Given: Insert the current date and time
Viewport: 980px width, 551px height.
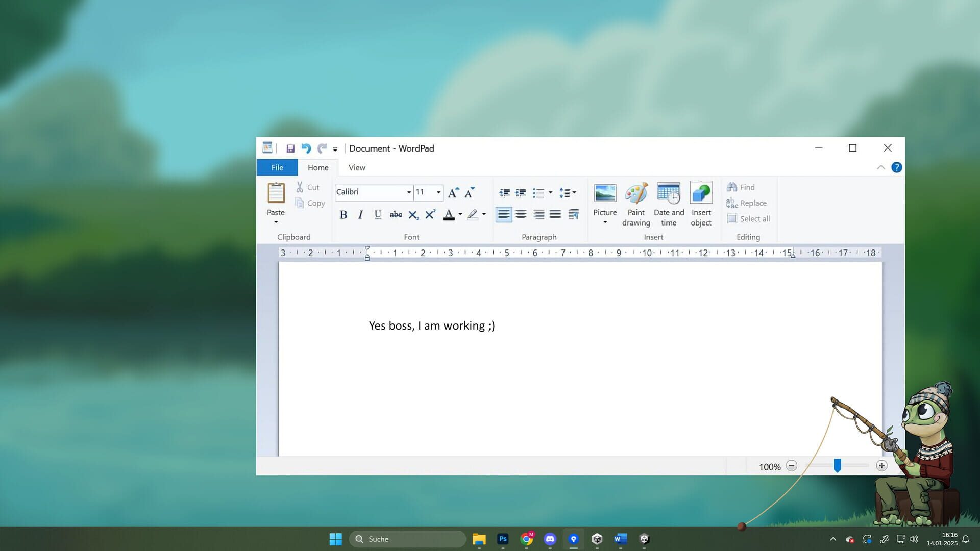Looking at the screenshot, I should point(669,203).
